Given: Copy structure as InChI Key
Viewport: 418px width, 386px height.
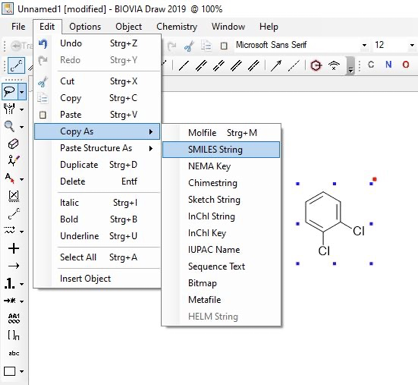Looking at the screenshot, I should tap(221, 233).
